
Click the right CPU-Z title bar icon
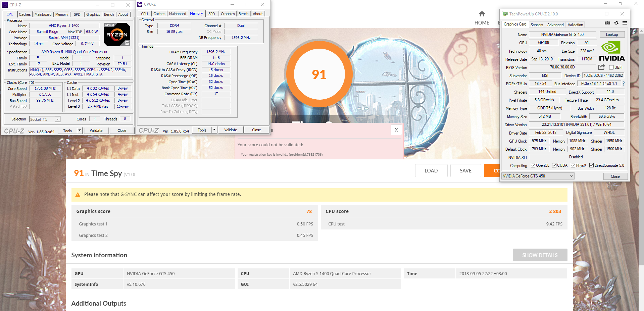(x=140, y=4)
